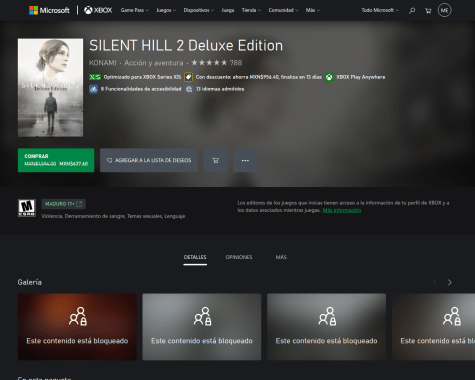Image resolution: width=475 pixels, height=380 pixels.
Task: Click the discount savings text
Action: click(x=259, y=77)
